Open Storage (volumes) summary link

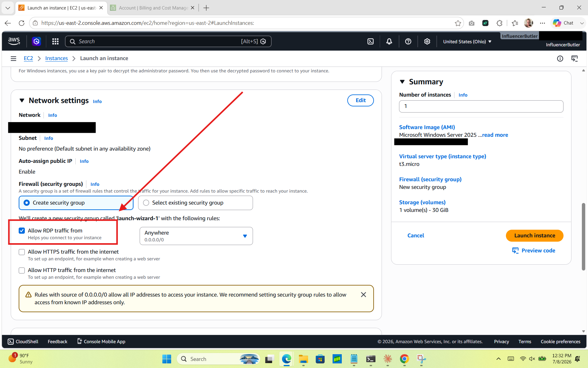pos(422,202)
